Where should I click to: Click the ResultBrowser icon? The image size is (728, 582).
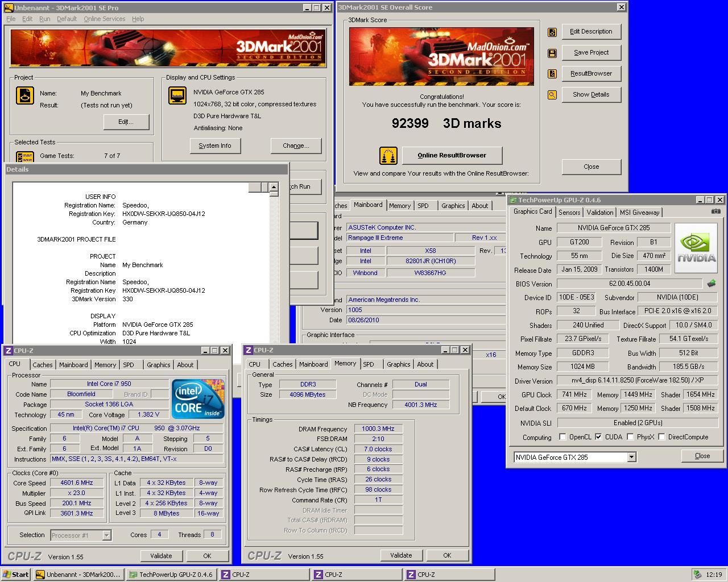click(552, 74)
